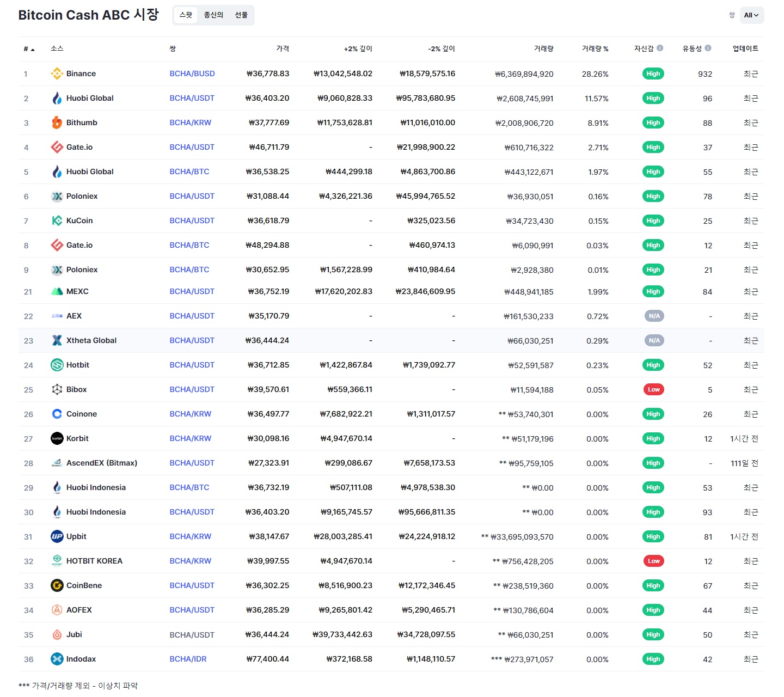Viewport: 784px width, 697px height.
Task: Click the 28.26% volume share for Binance
Action: (x=595, y=74)
